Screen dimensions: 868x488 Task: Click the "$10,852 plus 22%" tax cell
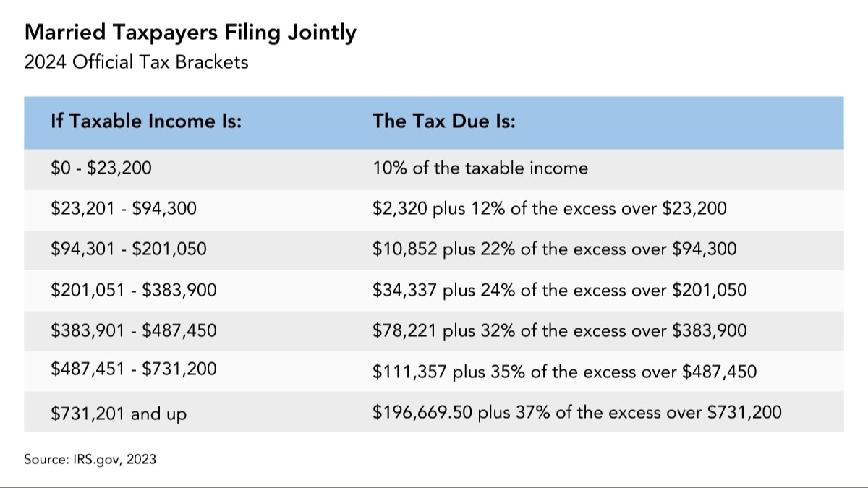554,249
